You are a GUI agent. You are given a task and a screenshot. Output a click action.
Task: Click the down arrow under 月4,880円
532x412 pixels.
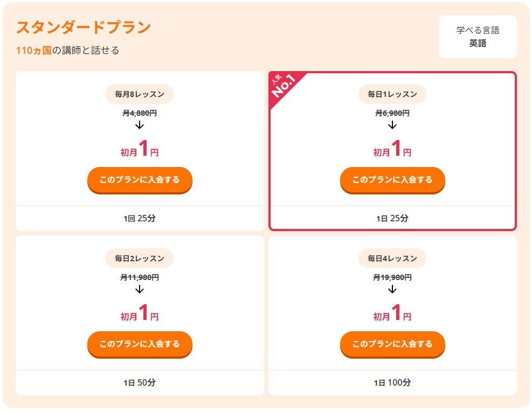140,125
